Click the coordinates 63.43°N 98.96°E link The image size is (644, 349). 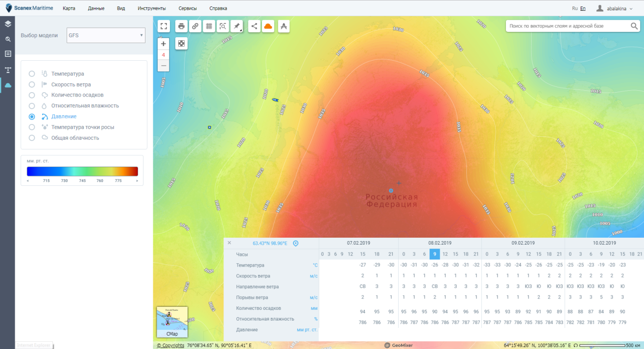click(x=270, y=243)
